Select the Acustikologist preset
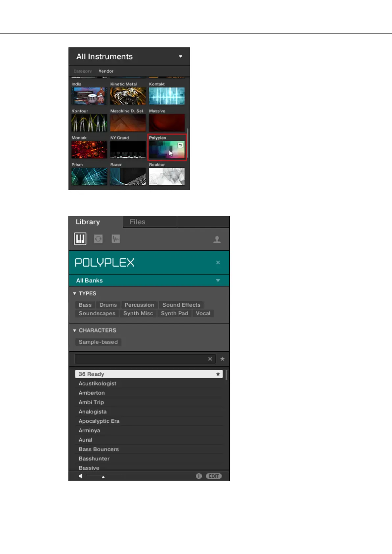Image resolution: width=392 pixels, height=554 pixels. click(149, 384)
